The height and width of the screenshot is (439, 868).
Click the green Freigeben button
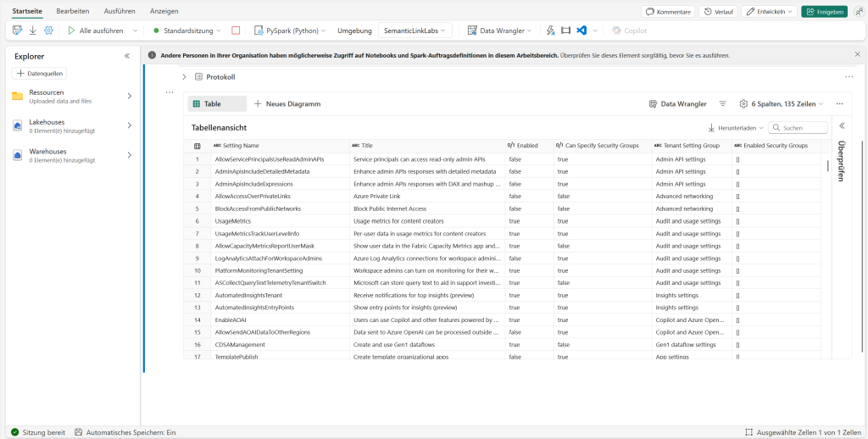824,12
